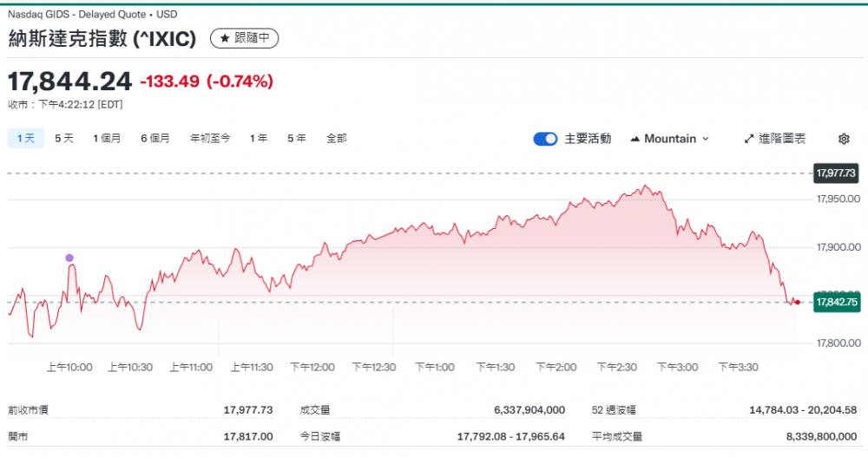868x457 pixels.
Task: Switch chart to 1年 range
Action: 259,138
